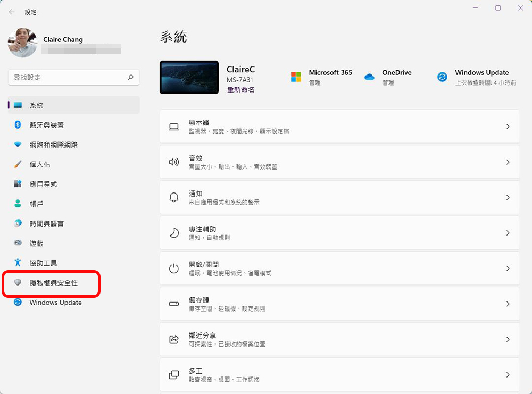Viewport: 532px width, 394px height.
Task: Click the Microsoft 365 logo icon
Action: click(x=296, y=77)
